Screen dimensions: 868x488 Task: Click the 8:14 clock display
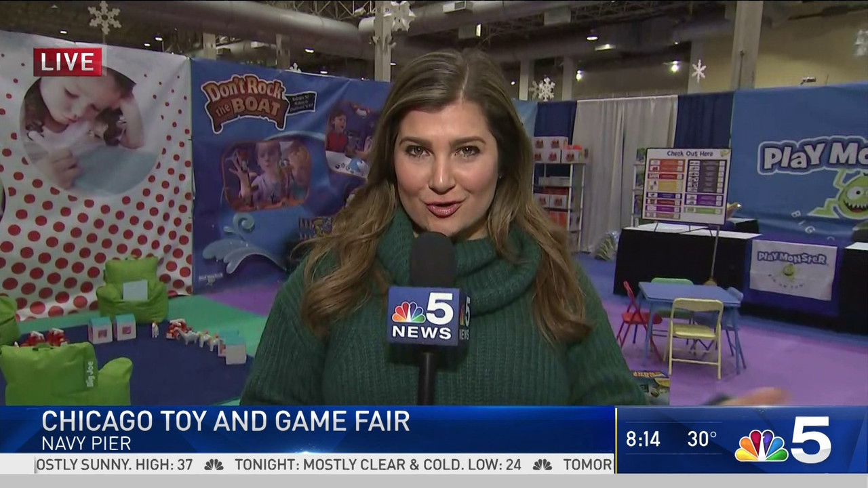[643, 439]
